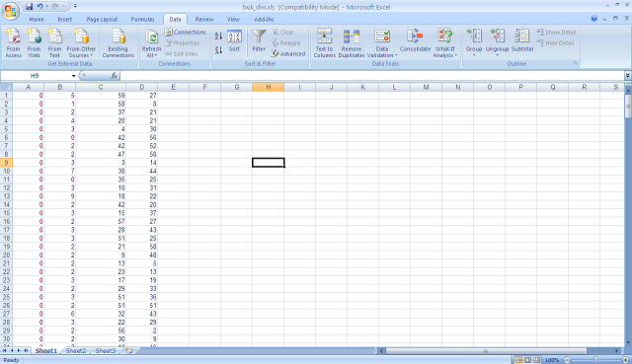Switch to the Sheet2 worksheet tab
Viewport: 632px width, 364px height.
[75, 351]
